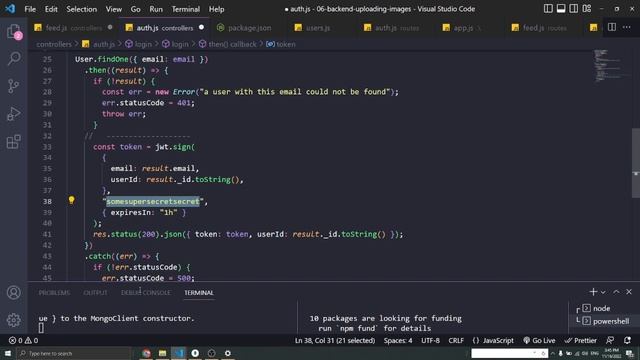Viewport: 640px width, 360px height.
Task: Click the lightbulb code action on line 38
Action: pyautogui.click(x=71, y=200)
